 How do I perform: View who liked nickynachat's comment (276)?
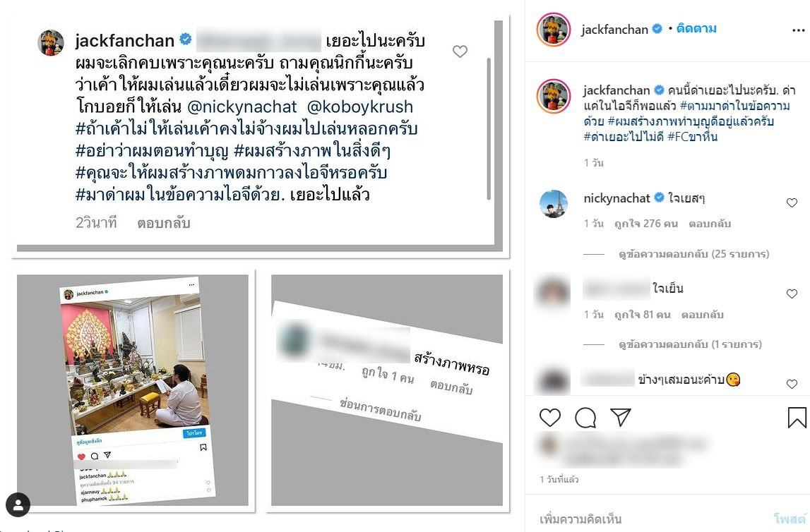point(645,224)
